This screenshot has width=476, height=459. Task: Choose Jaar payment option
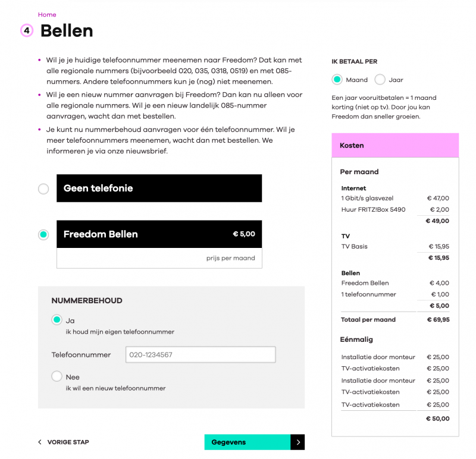point(380,80)
